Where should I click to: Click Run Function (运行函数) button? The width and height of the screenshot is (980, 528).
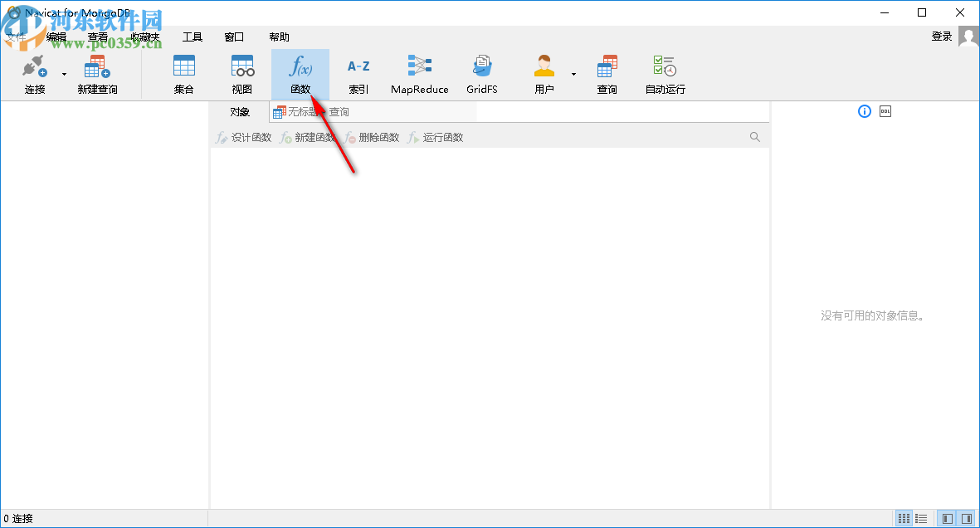coord(435,138)
